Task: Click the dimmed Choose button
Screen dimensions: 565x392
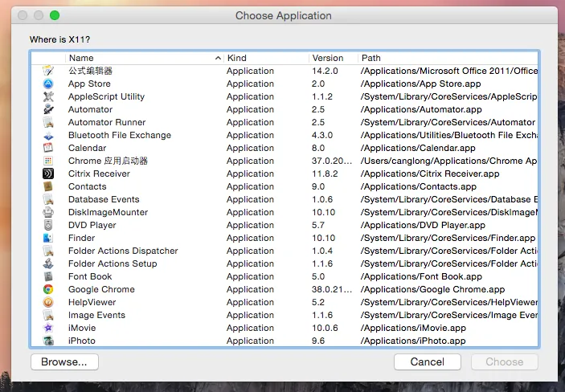Action: pos(505,361)
